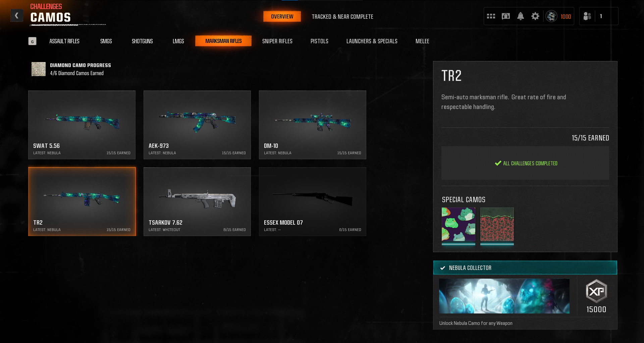Image resolution: width=644 pixels, height=343 pixels.
Task: Click the Diamond camo progress swatch icon
Action: point(39,69)
